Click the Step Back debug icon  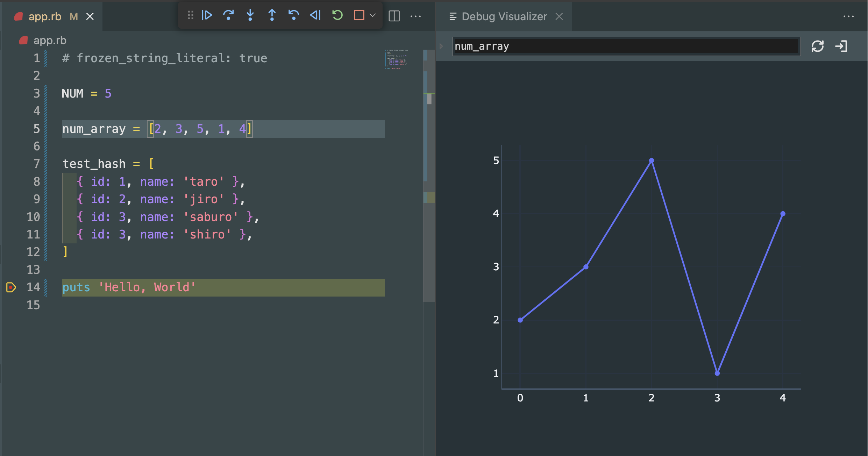coord(293,15)
